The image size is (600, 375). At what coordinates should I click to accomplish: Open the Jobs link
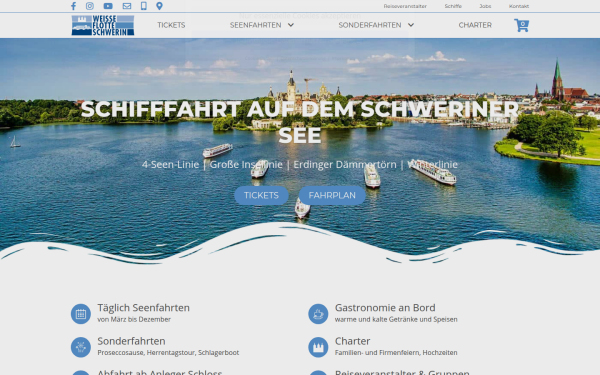[x=485, y=6]
